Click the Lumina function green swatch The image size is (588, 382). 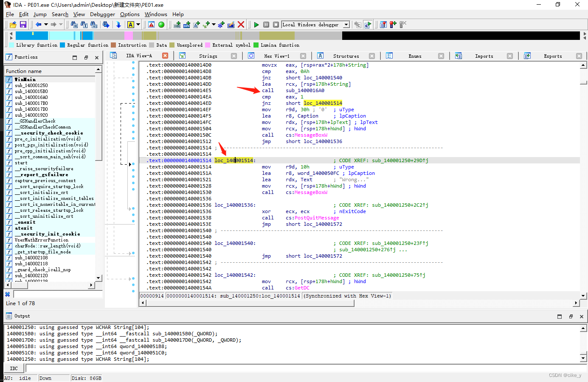256,45
